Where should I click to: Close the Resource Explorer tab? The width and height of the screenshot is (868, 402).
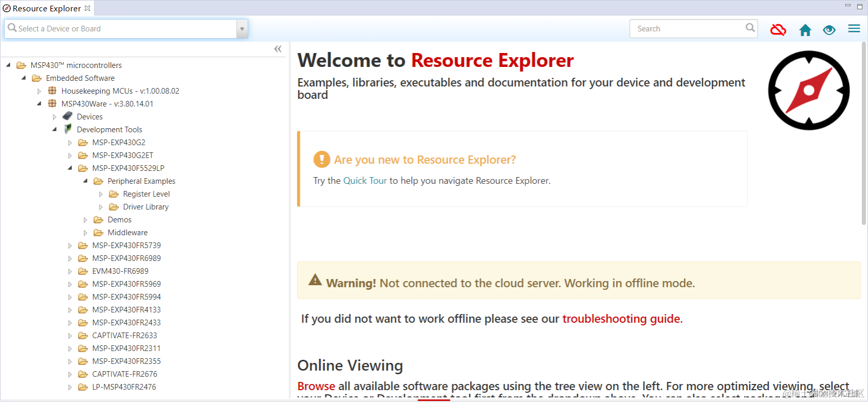(87, 8)
